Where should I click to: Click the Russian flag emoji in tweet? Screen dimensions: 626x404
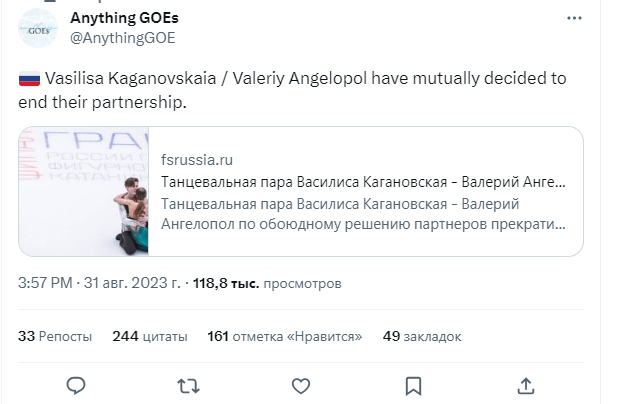point(29,76)
